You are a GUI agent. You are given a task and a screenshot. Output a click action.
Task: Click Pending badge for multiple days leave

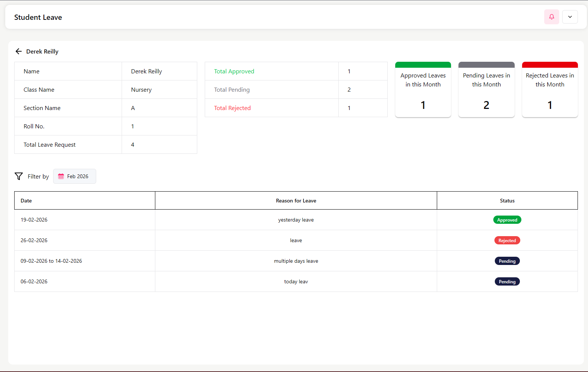coord(507,261)
